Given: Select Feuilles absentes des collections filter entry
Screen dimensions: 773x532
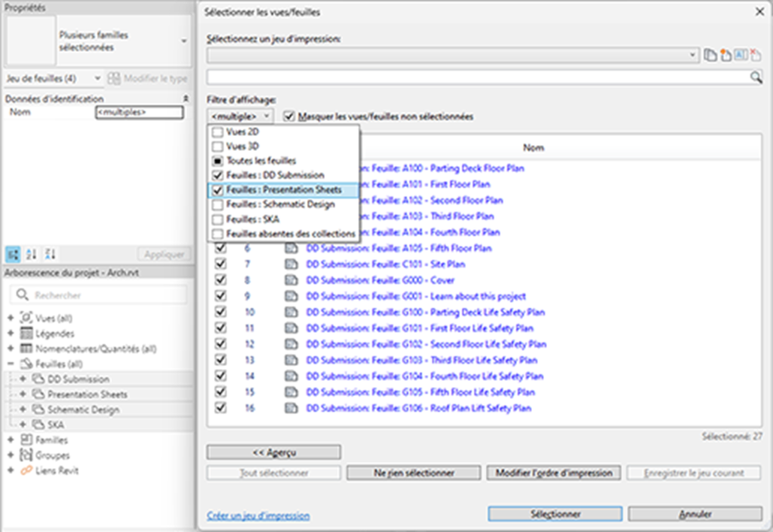Looking at the screenshot, I should [217, 234].
